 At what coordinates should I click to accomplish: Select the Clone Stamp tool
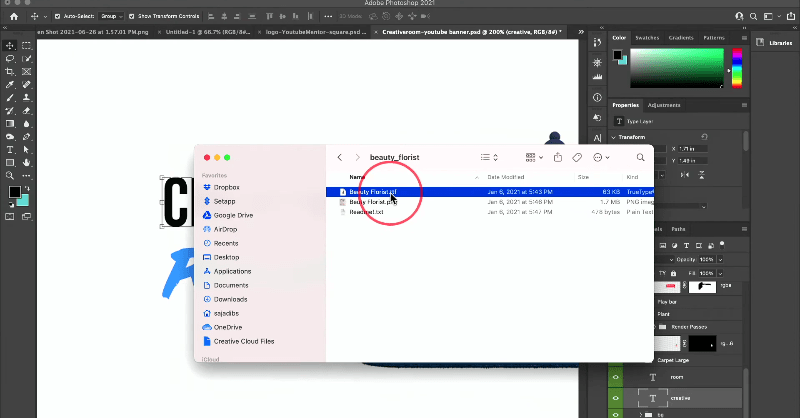click(27, 97)
